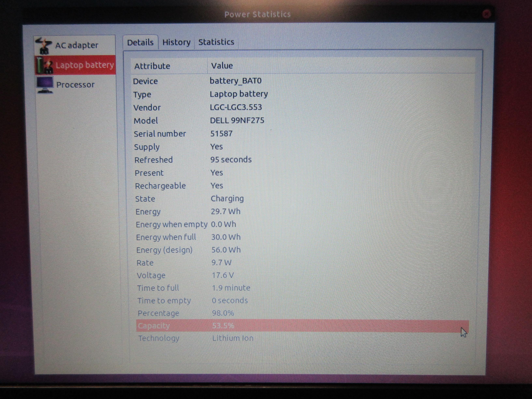The width and height of the screenshot is (532, 399).
Task: Select the Processor monitor icon
Action: click(x=45, y=85)
